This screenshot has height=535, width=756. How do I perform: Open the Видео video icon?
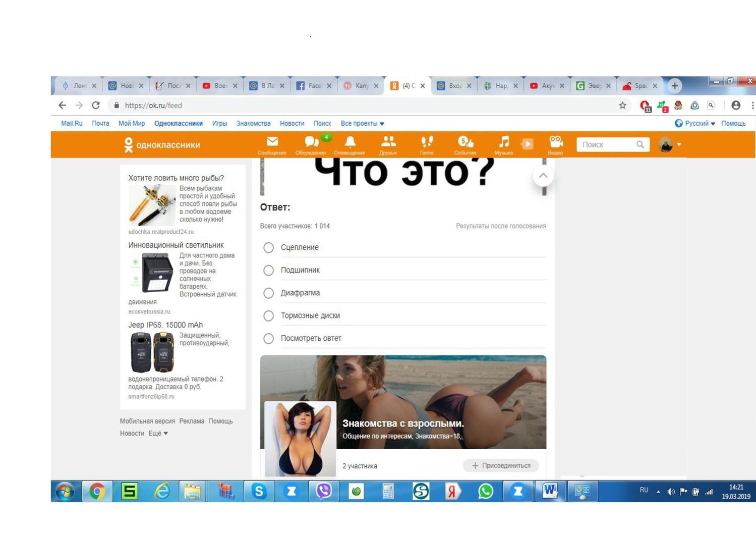point(555,145)
